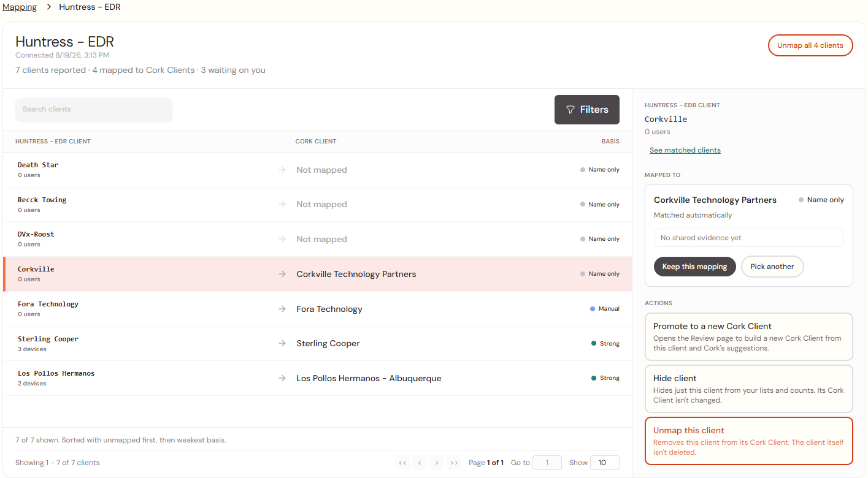Click Keep this mapping button
Viewport: 868px width, 478px height.
click(x=695, y=267)
